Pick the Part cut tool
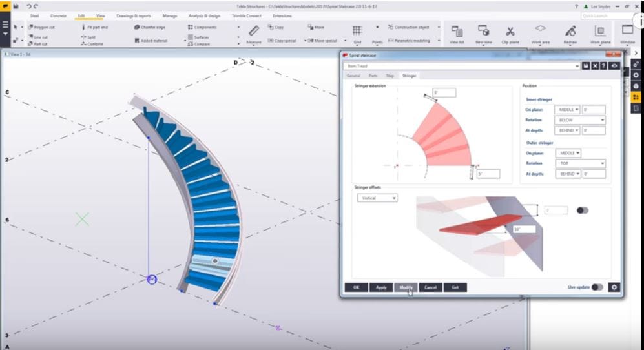Viewport: 644px width, 350px height. (37, 43)
